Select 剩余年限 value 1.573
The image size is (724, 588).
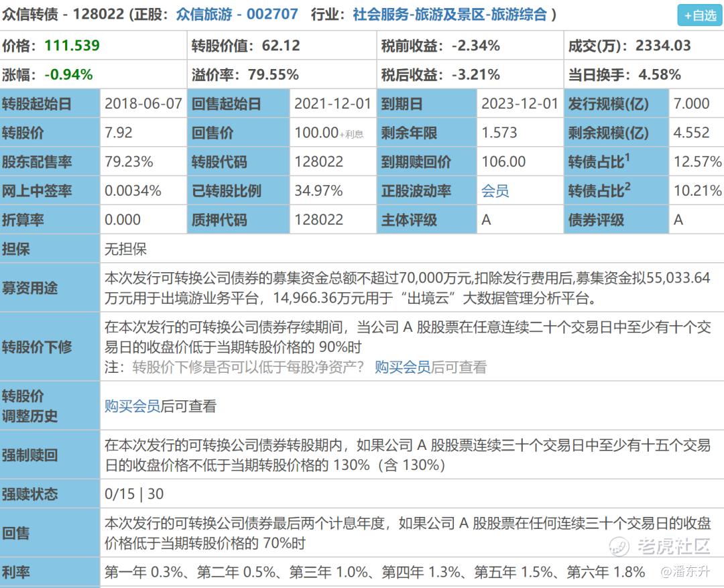point(499,133)
